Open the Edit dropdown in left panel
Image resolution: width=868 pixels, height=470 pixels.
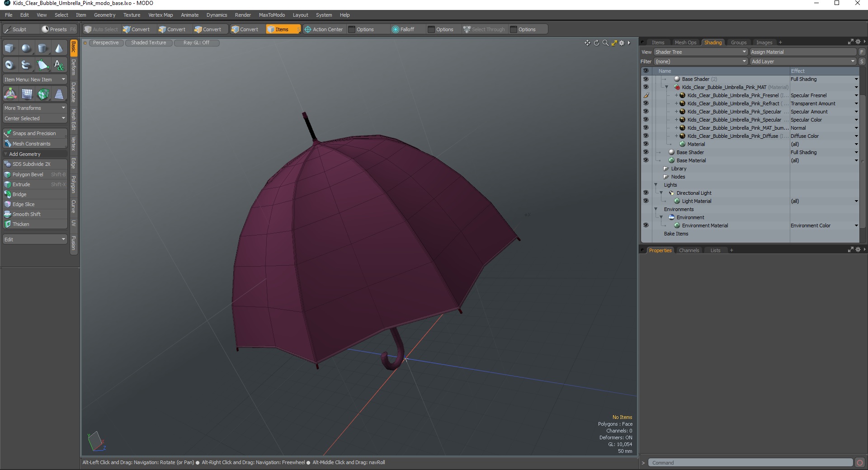[x=35, y=240]
